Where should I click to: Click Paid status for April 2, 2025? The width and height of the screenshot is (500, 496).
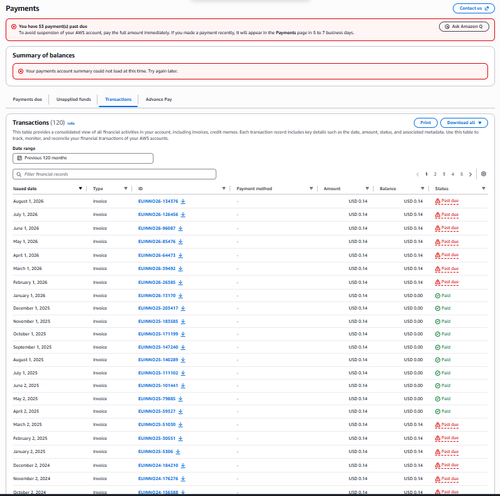pos(443,411)
